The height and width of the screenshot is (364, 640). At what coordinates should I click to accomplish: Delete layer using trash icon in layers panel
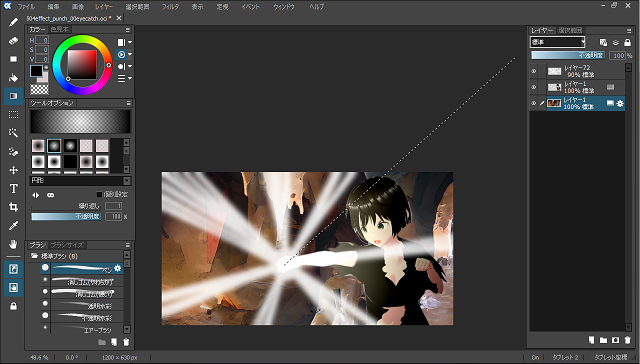point(627,340)
